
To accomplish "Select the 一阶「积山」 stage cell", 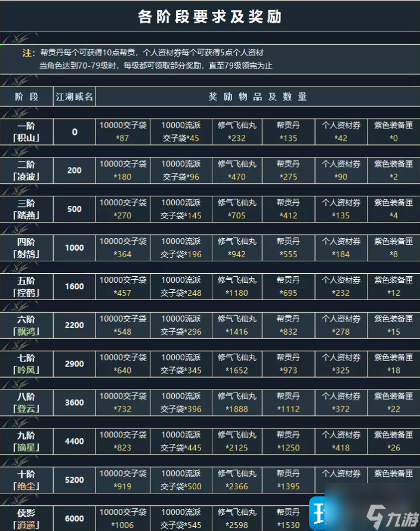I will click(x=26, y=132).
